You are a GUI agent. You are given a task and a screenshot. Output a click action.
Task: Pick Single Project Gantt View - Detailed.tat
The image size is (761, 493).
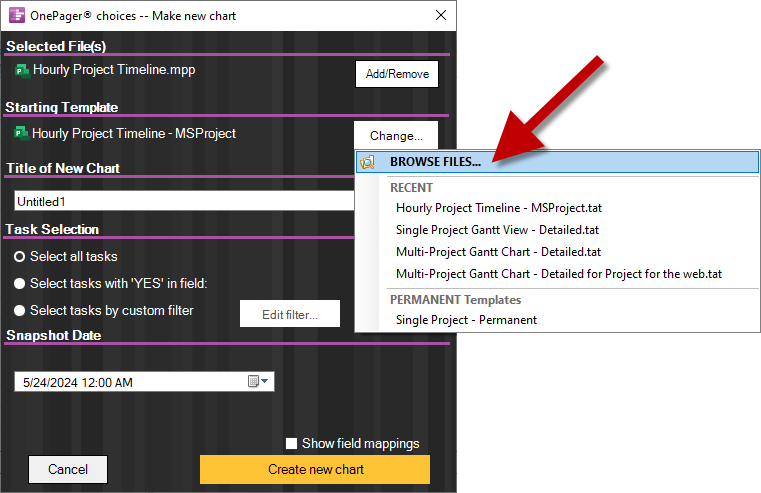click(497, 230)
